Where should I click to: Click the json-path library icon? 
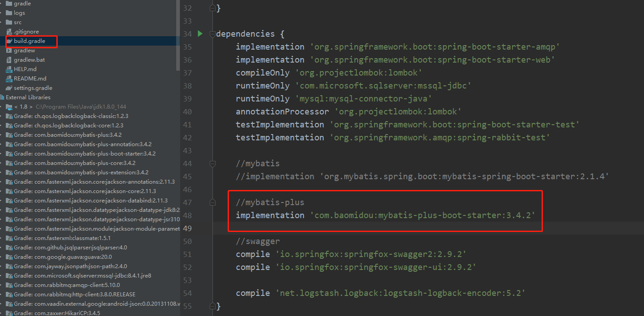[x=9, y=266]
